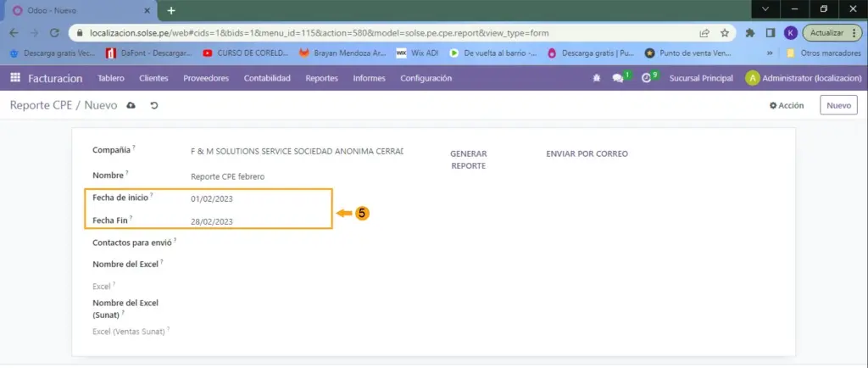Click the Generar Reporte button

click(468, 159)
